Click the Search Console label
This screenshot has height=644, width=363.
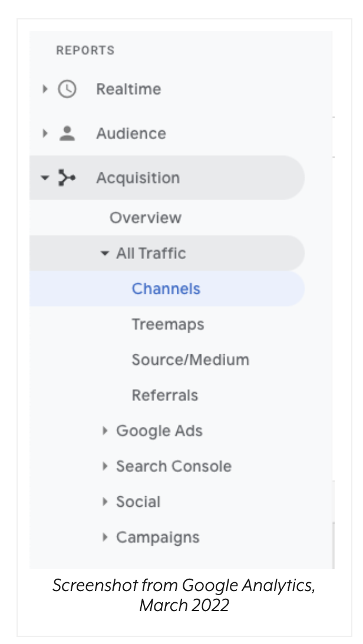click(174, 466)
